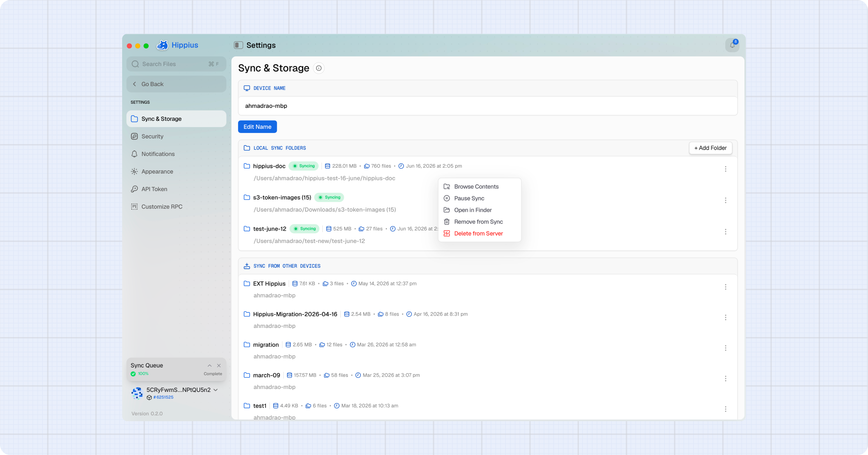This screenshot has width=868, height=455.
Task: Click the device name field ahmadrao-mbp
Action: (x=488, y=106)
